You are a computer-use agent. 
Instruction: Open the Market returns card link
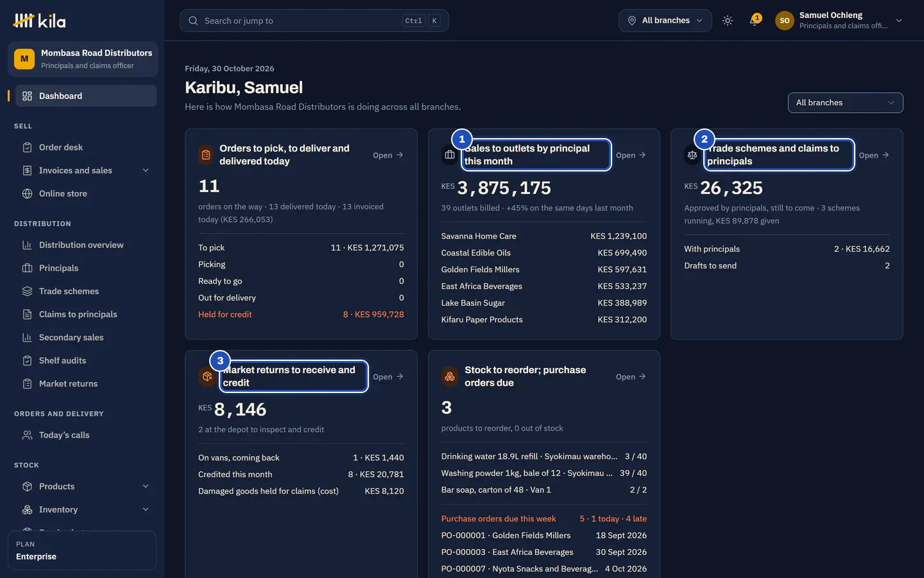coord(388,377)
